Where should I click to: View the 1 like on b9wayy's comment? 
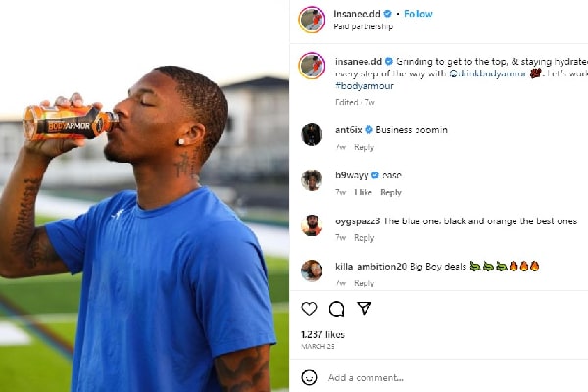tap(363, 193)
